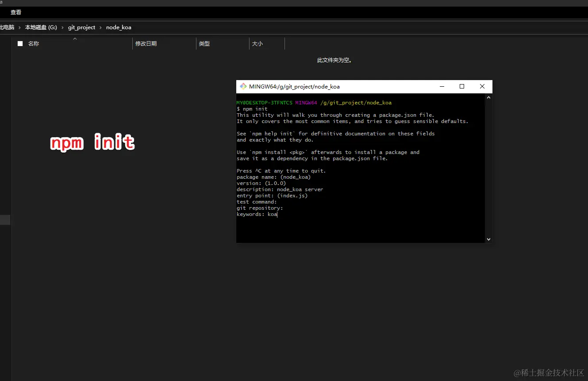Click the 'version: (1.0.0)' line

pyautogui.click(x=261, y=183)
